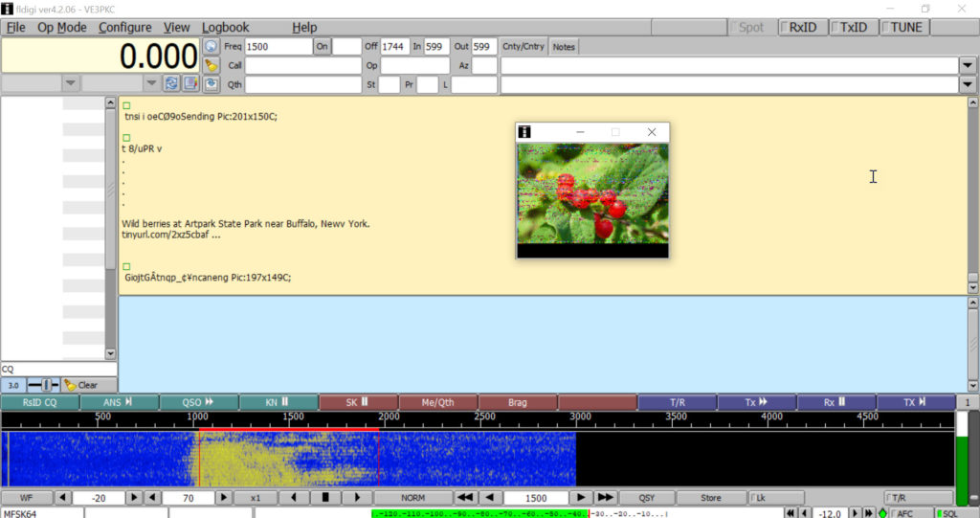Click the RsID CQ macro button

(x=39, y=402)
